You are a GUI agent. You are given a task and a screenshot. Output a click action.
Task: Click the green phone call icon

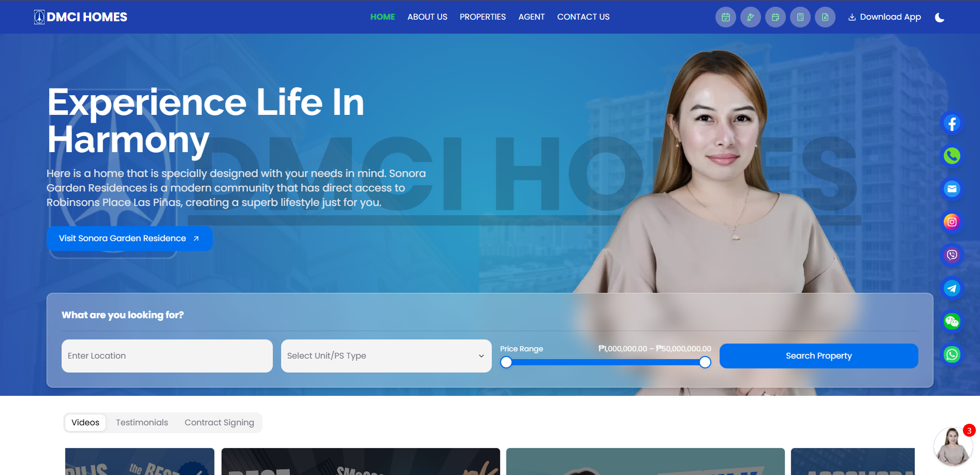[952, 156]
